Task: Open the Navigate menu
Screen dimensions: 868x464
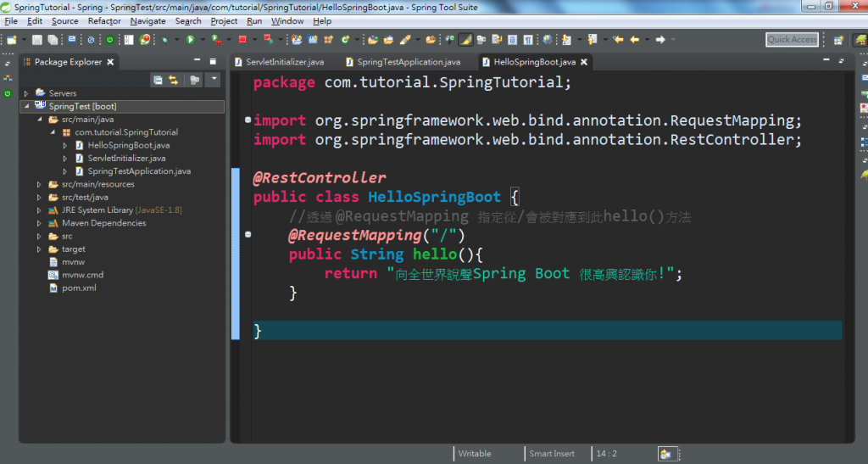Action: [147, 21]
